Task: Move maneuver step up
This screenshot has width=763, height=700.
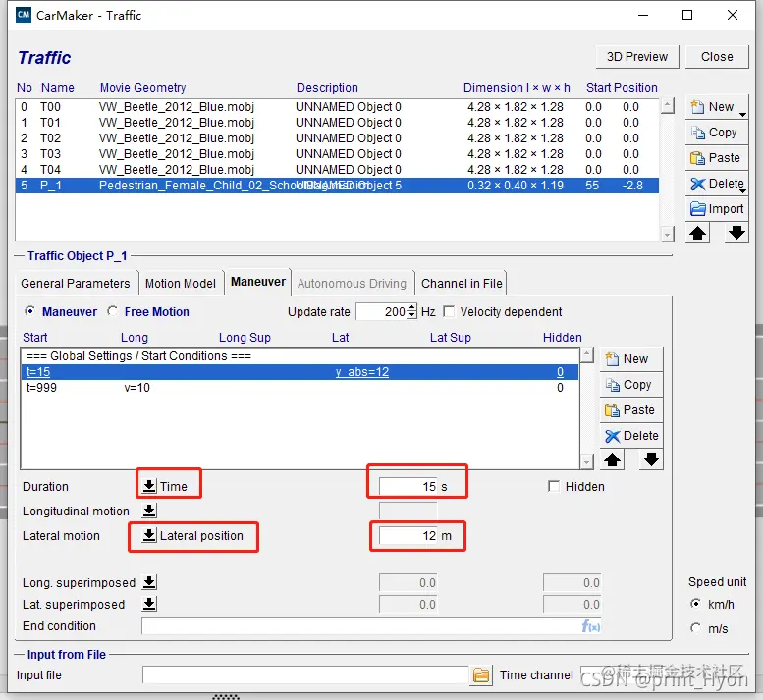Action: pos(612,459)
